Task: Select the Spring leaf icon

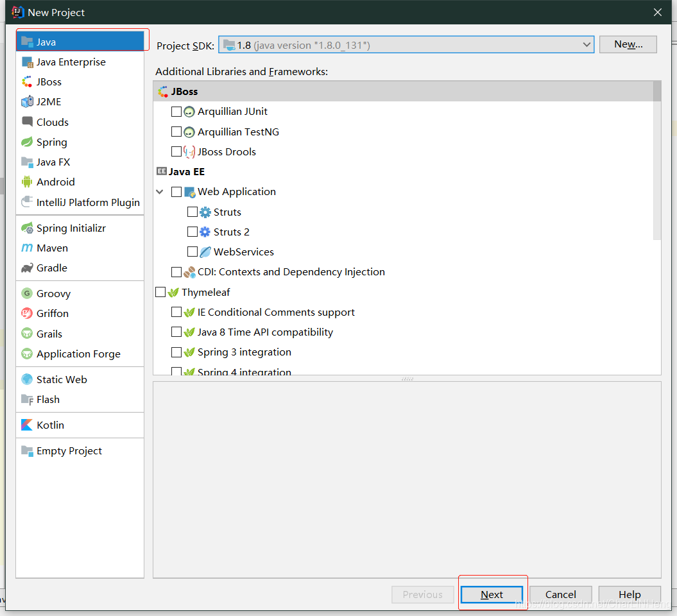Action: [27, 142]
